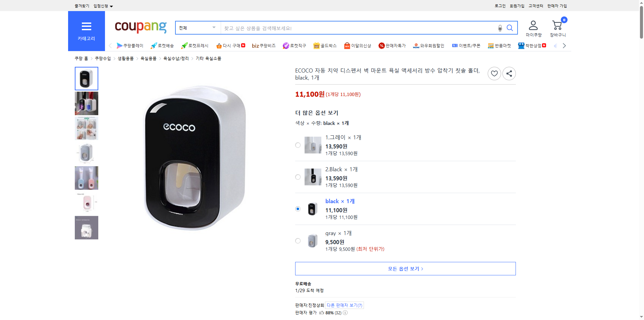The height and width of the screenshot is (320, 644).
Task: Click the seller rating info icon
Action: click(x=345, y=313)
